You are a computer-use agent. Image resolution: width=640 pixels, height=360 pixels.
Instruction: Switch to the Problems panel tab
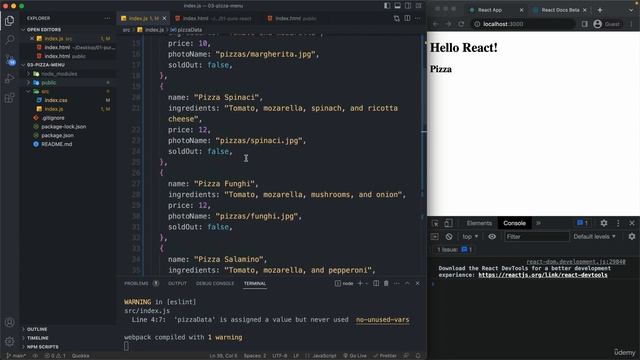pyautogui.click(x=136, y=283)
